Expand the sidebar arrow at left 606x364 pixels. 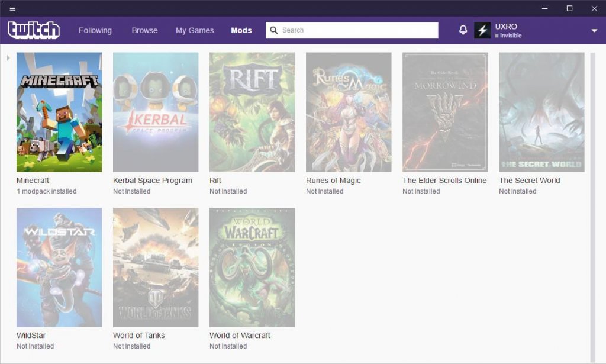[x=8, y=57]
